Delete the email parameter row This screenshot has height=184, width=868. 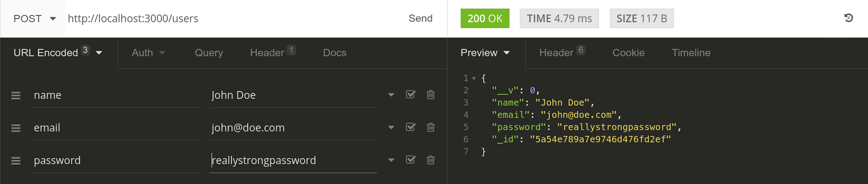[430, 128]
